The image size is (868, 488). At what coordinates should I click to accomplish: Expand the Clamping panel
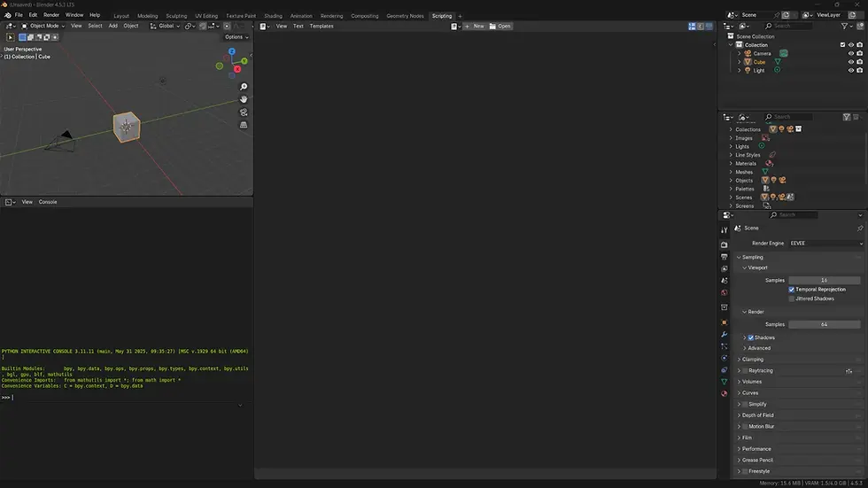799,360
